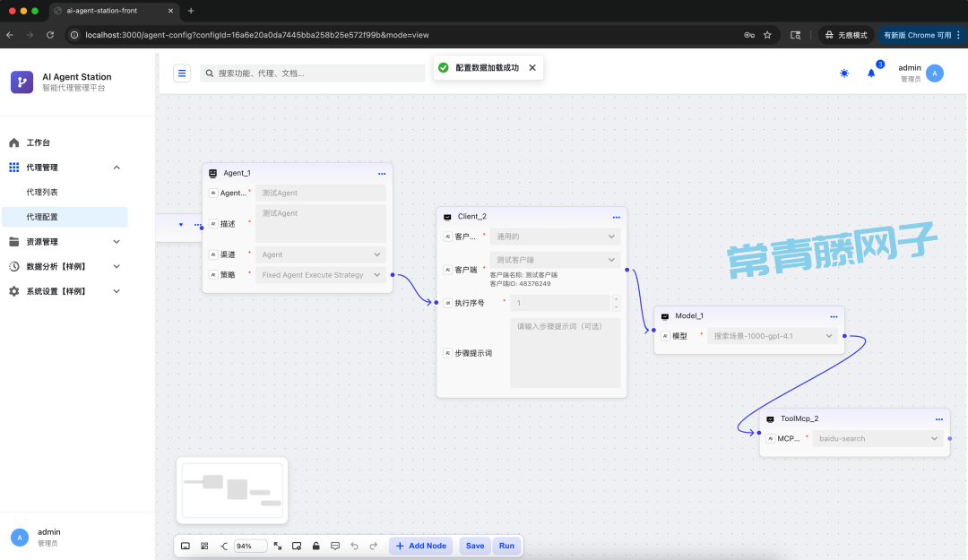Image resolution: width=968 pixels, height=560 pixels.
Task: Click the fit-view expand arrows icon
Action: click(278, 546)
